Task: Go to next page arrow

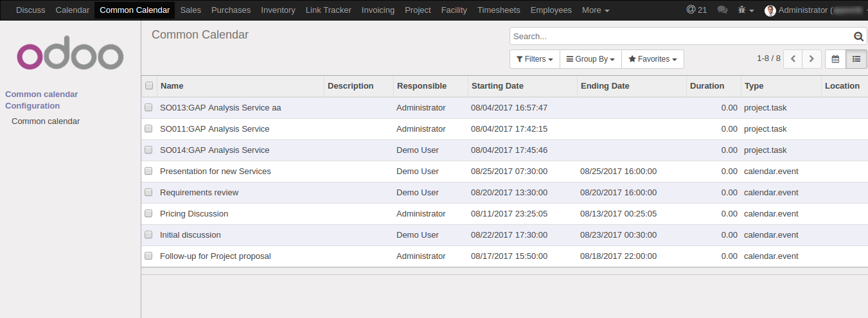Action: click(x=812, y=59)
